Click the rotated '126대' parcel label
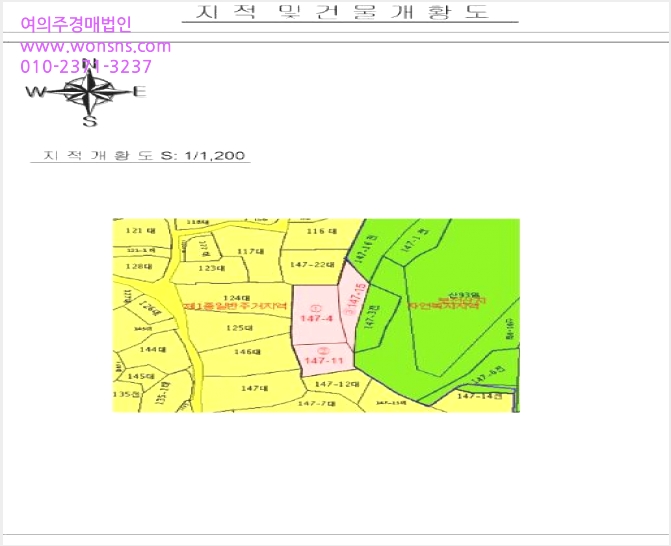Screen dimensions: 671x546 pos(150,310)
